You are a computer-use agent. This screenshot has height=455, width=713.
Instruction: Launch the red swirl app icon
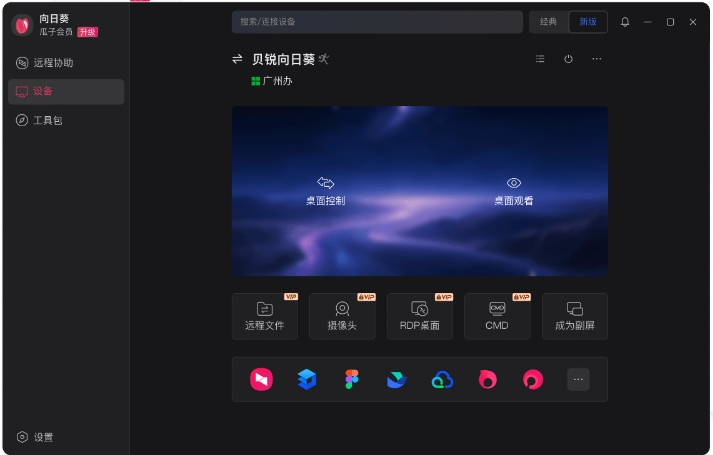coord(533,380)
